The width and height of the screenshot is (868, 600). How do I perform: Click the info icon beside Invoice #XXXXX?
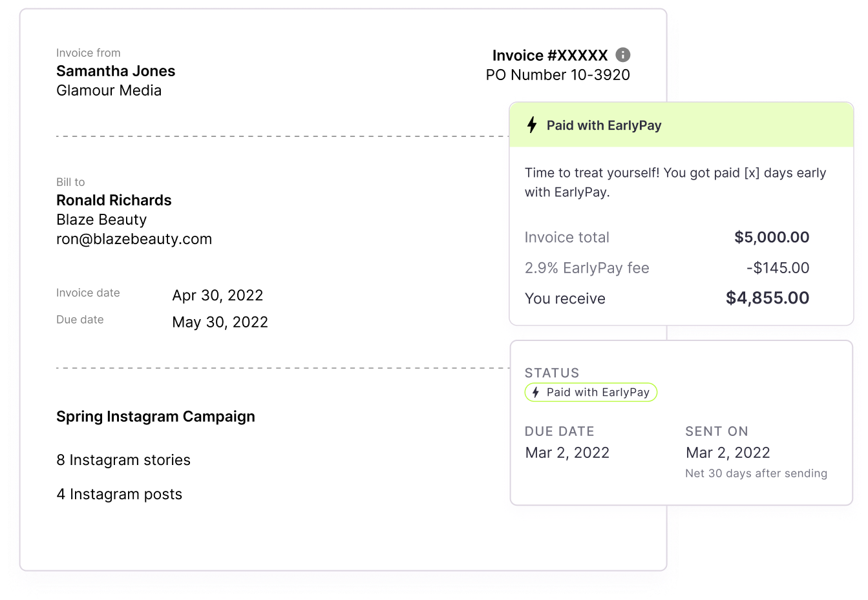(623, 55)
